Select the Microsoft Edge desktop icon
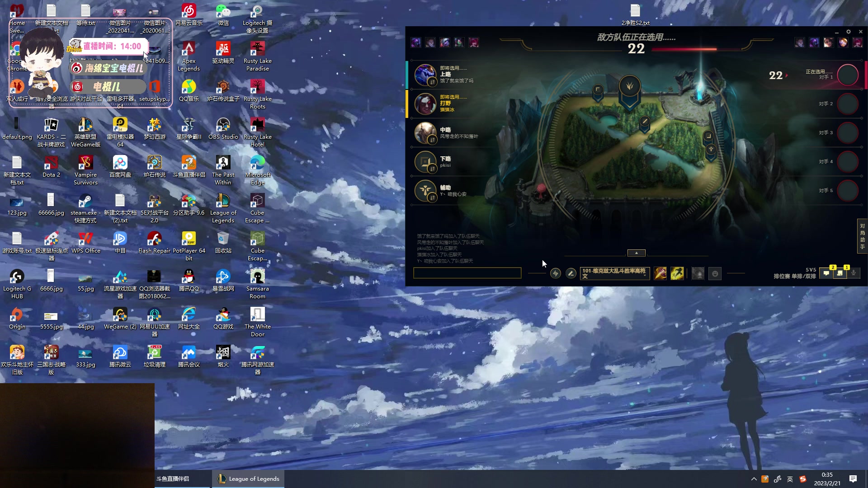 point(258,170)
